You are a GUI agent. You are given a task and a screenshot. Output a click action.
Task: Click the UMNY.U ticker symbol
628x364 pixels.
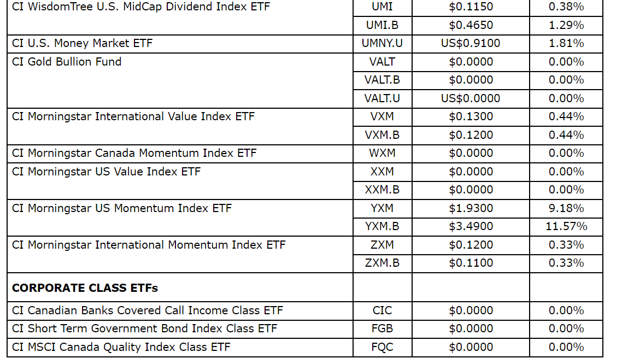[x=382, y=43]
